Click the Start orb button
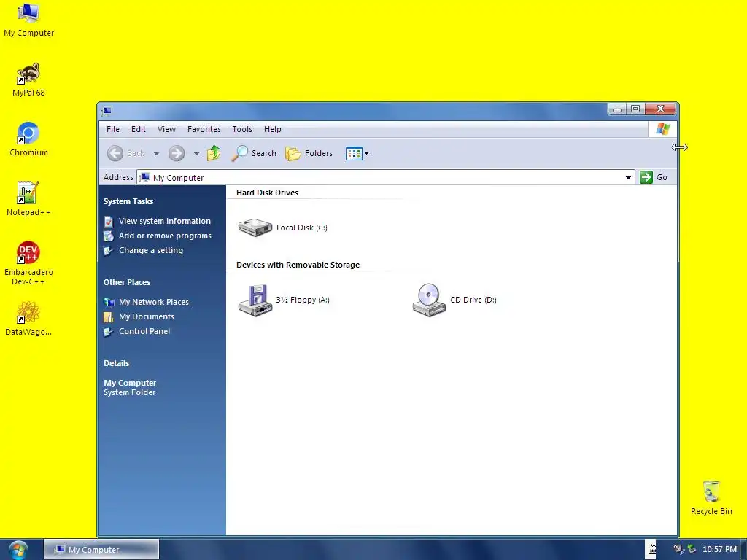This screenshot has height=560, width=747. tap(18, 550)
